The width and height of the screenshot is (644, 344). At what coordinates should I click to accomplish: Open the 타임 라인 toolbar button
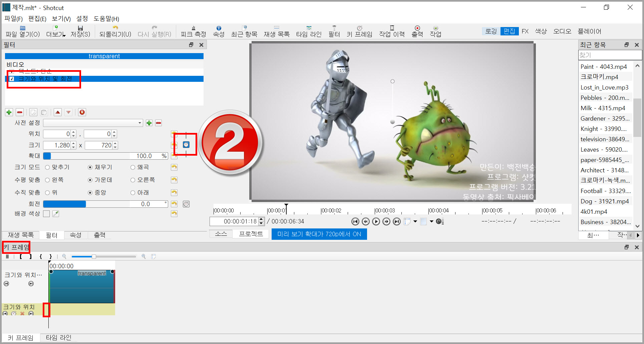tap(309, 31)
